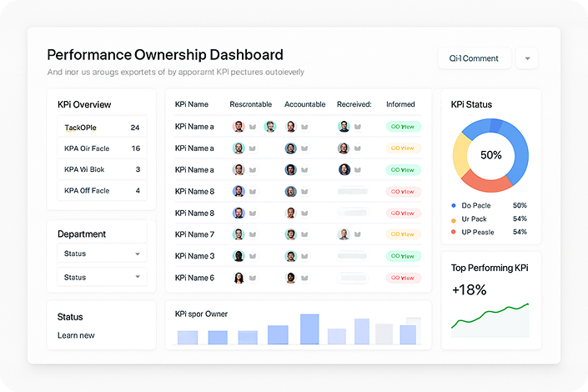This screenshot has width=588, height=392.
Task: Click the tallest bar in the KPi Owner chart
Action: [x=309, y=329]
